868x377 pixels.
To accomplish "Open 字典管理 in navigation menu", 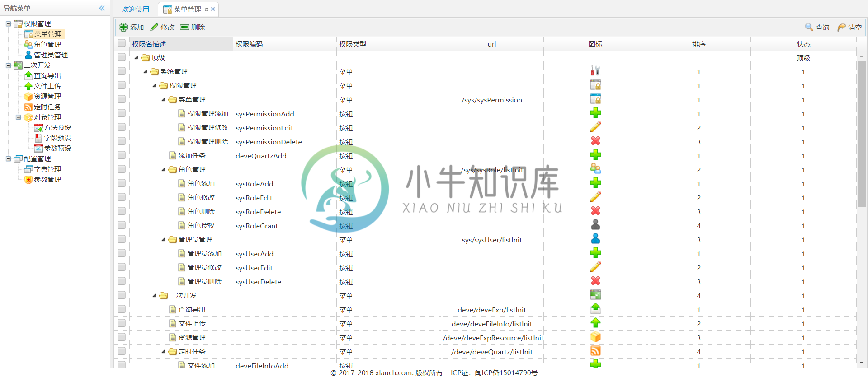I will point(47,169).
